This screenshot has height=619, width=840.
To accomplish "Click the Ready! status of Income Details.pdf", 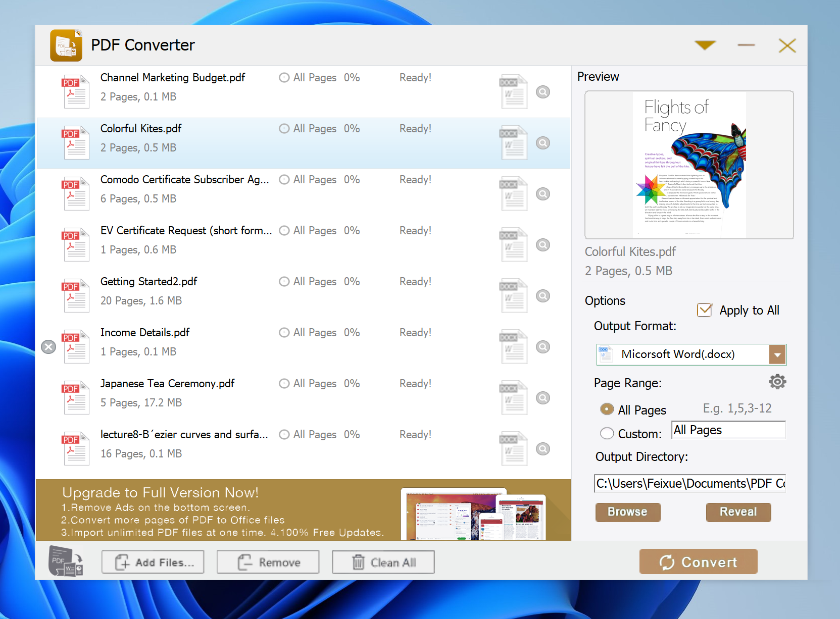I will [415, 333].
